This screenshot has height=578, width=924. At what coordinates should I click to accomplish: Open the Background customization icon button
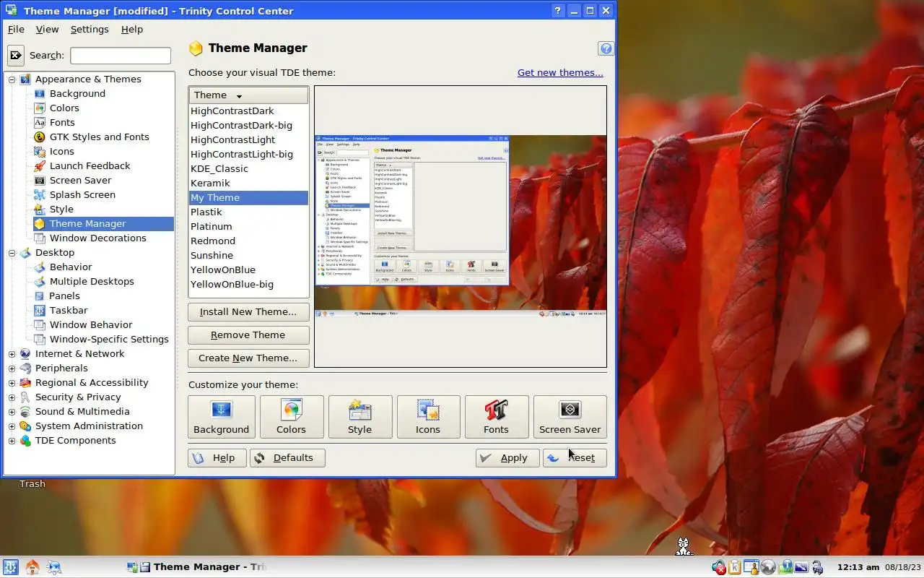(221, 417)
